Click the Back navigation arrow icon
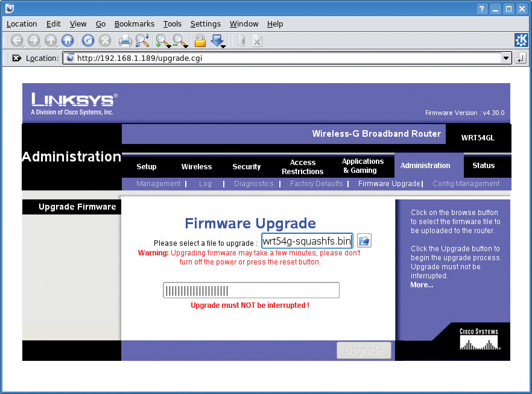The height and width of the screenshot is (394, 532). 17,40
